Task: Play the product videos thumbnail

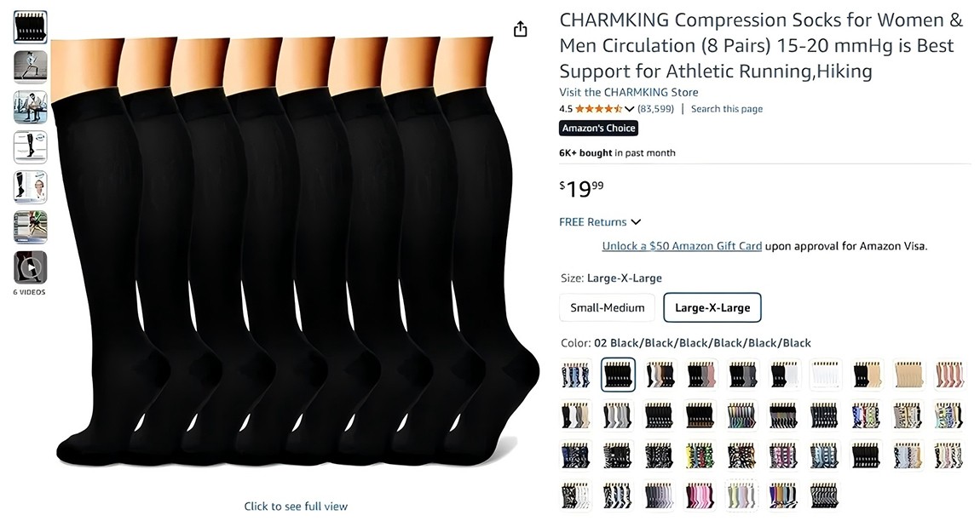Action: [31, 267]
